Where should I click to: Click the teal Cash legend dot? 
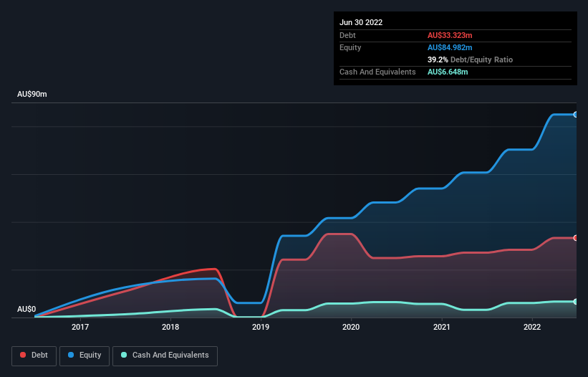(x=124, y=355)
